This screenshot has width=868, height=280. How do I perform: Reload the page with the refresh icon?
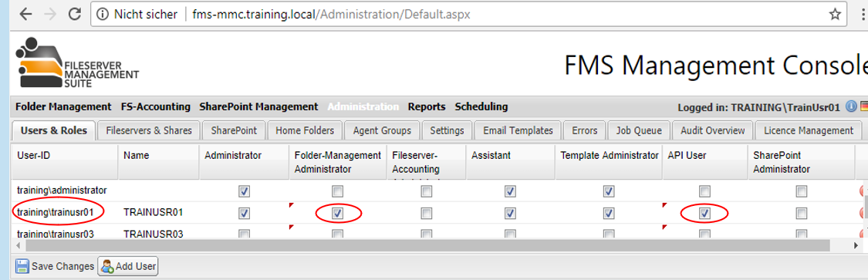point(75,15)
